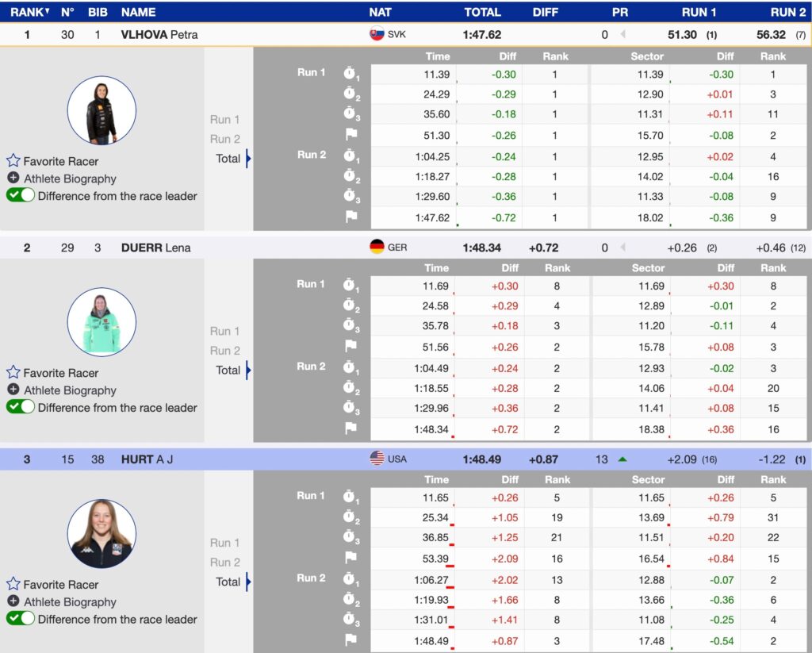Select Run 2 tab in Duerr's panel

pyautogui.click(x=224, y=351)
